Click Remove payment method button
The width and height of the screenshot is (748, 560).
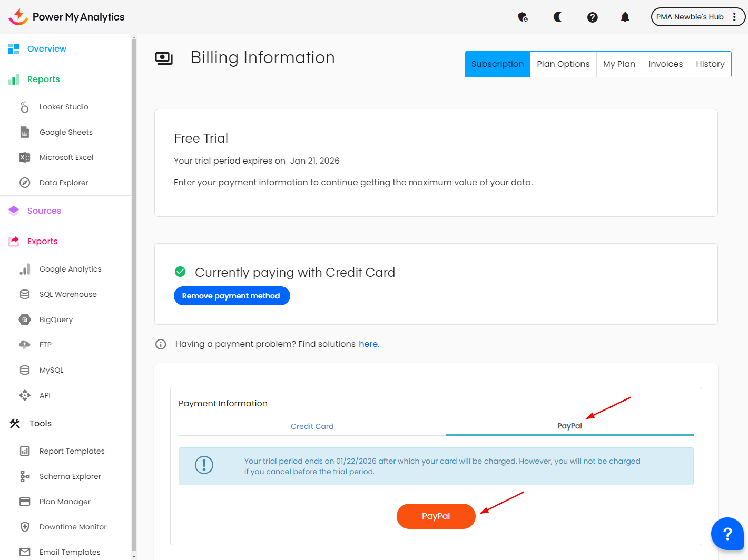(x=232, y=296)
